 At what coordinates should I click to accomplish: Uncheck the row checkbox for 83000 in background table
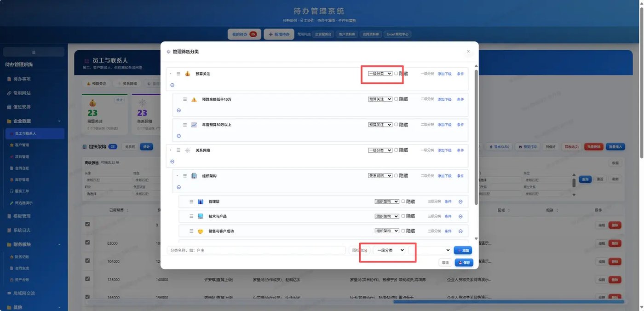coord(87,242)
